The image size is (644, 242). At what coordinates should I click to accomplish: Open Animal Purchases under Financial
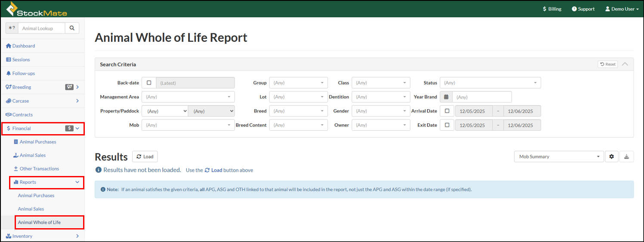pyautogui.click(x=38, y=142)
